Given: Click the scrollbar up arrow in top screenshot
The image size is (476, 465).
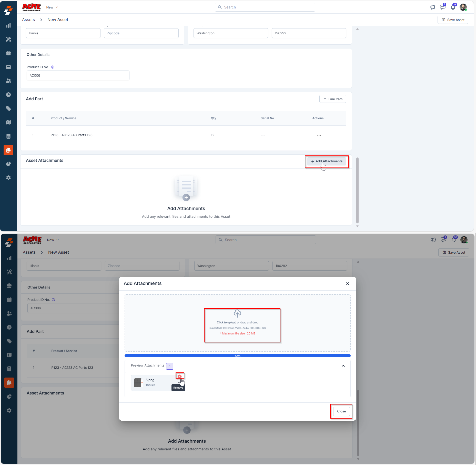Looking at the screenshot, I should (x=357, y=29).
